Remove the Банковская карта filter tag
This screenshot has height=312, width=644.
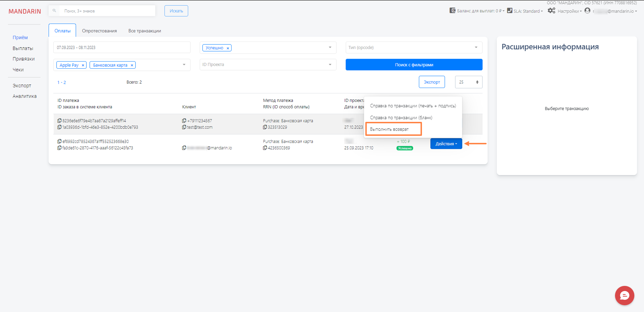click(x=132, y=65)
